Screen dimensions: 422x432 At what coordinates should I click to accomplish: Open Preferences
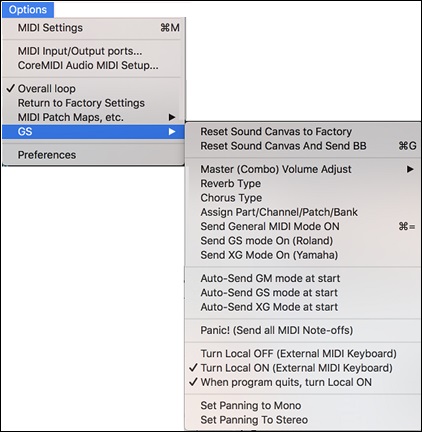[x=94, y=155]
